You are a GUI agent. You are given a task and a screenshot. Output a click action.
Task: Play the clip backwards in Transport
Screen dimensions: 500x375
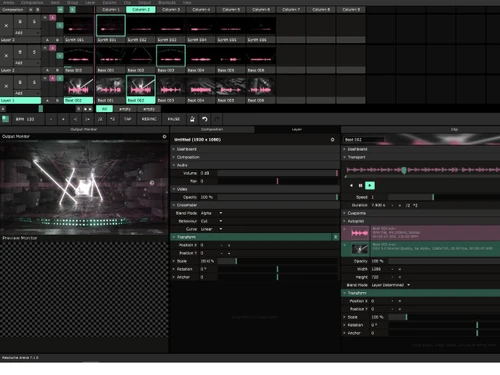tap(351, 185)
